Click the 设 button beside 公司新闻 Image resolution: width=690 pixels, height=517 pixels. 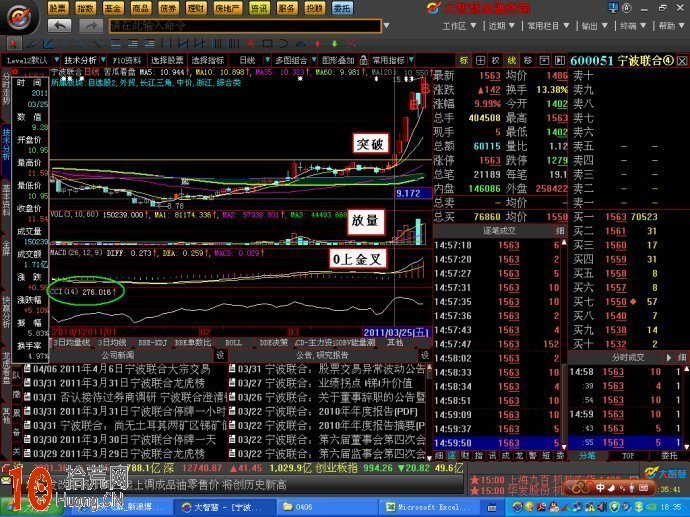click(x=220, y=355)
